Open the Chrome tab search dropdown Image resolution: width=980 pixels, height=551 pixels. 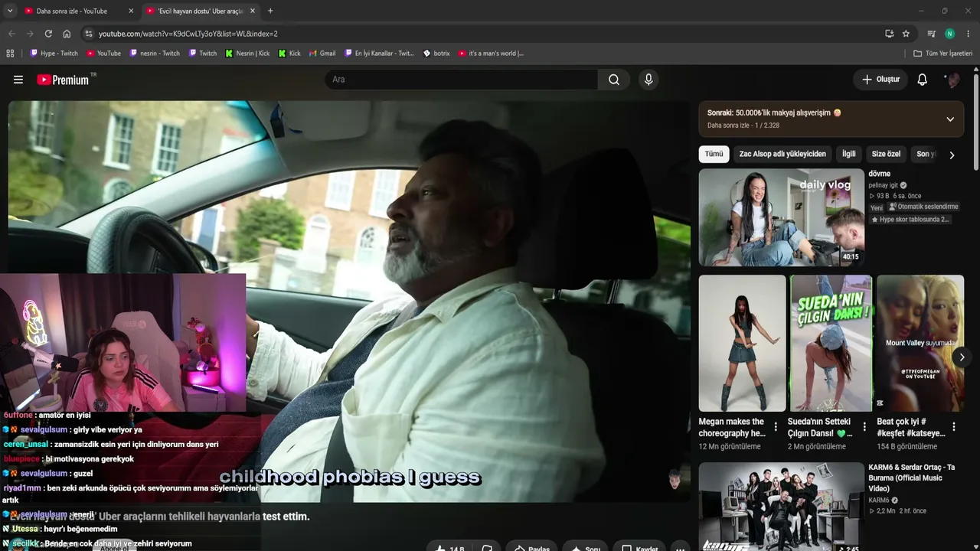coord(10,11)
